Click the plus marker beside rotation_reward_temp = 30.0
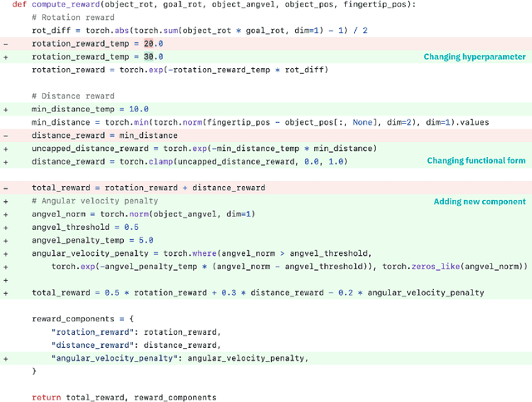The image size is (532, 402). (x=7, y=57)
